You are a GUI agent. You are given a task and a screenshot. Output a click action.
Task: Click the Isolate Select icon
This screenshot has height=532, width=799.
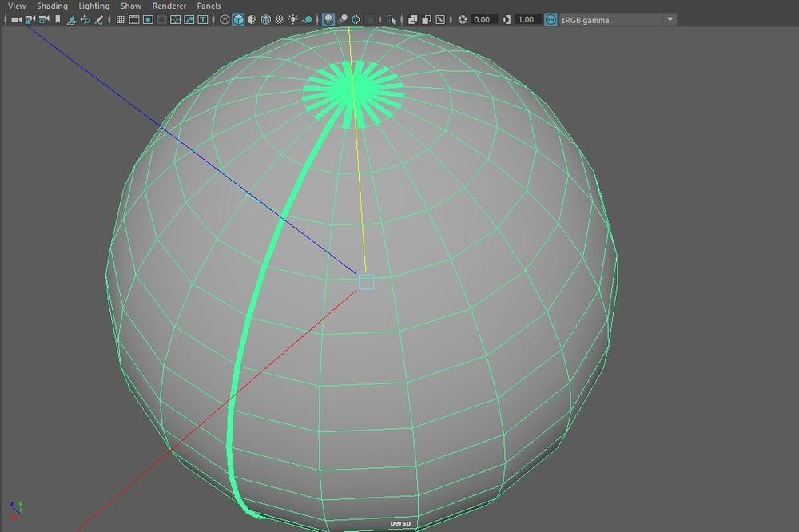click(x=392, y=20)
